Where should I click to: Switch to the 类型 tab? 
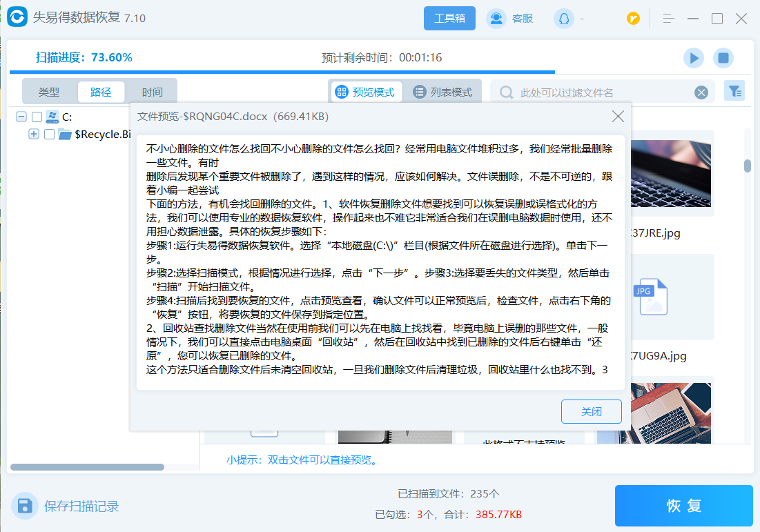[x=49, y=92]
